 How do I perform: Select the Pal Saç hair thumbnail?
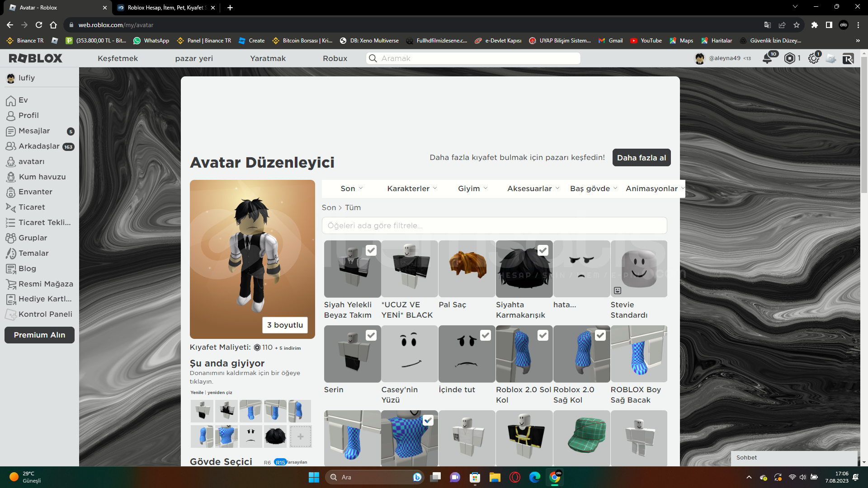[x=467, y=268]
